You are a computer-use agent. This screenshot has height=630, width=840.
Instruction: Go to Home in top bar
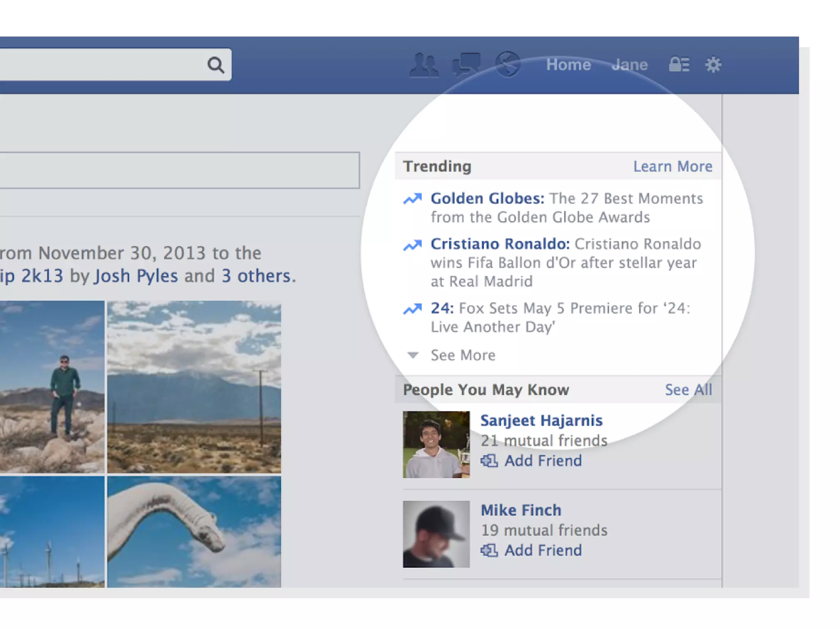pos(568,65)
